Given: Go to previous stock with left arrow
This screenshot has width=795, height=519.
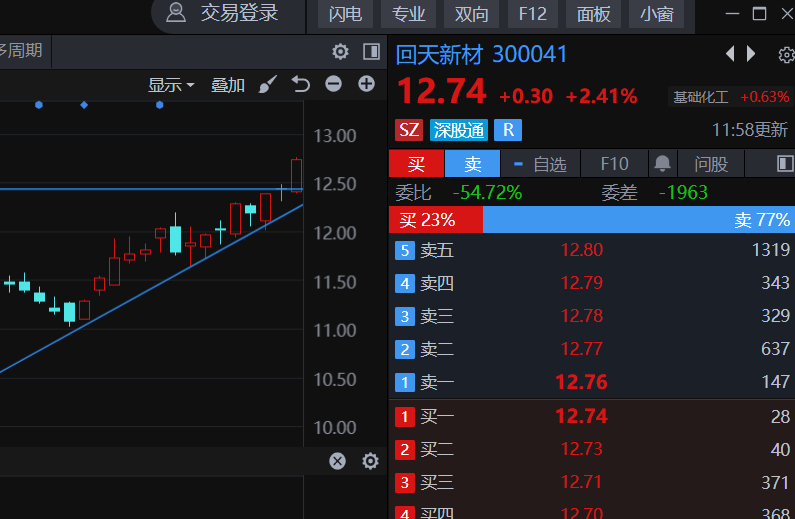Looking at the screenshot, I should pos(730,53).
